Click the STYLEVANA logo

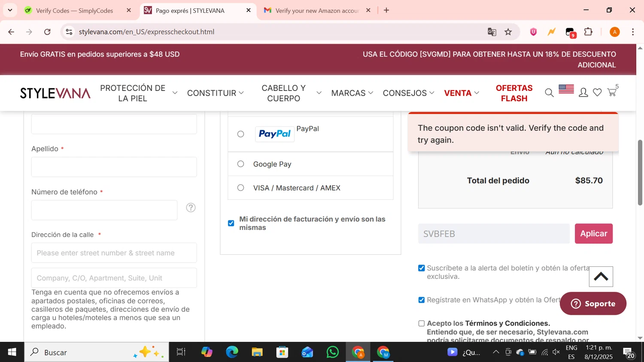click(x=55, y=93)
